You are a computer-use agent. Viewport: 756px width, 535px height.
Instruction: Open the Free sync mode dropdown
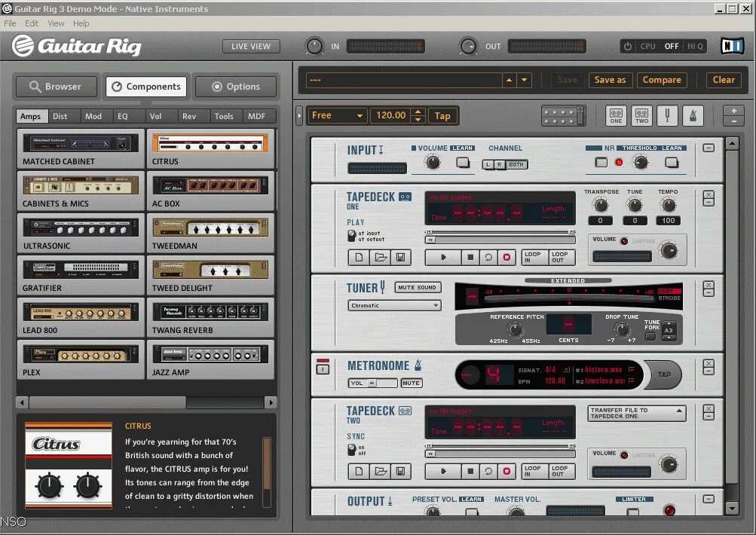pyautogui.click(x=337, y=116)
